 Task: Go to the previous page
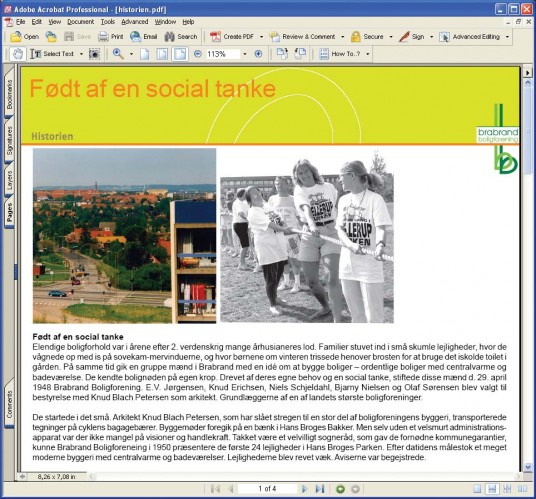coord(231,489)
